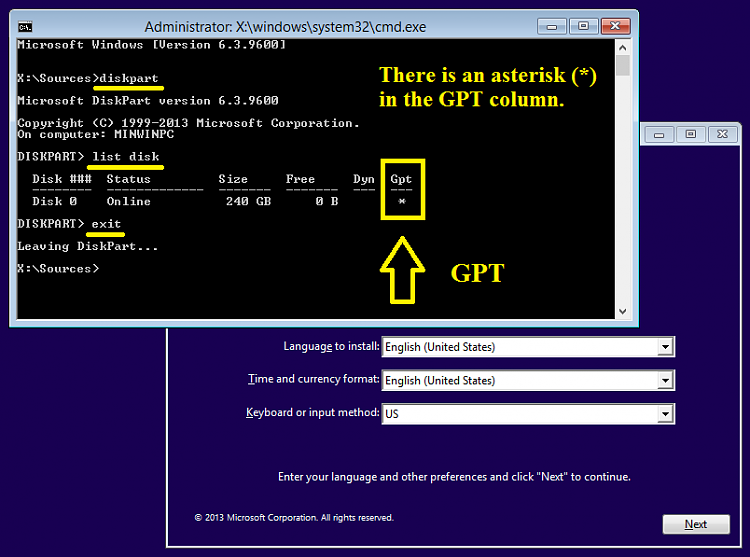The width and height of the screenshot is (750, 557).
Task: Click the 'Microsoft DiskPart version 6.3.9600' line
Action: (148, 101)
